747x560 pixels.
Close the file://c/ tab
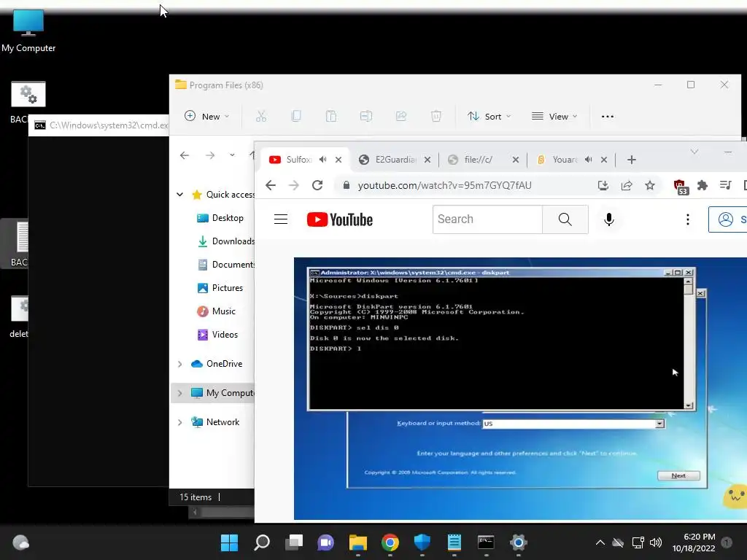516,160
